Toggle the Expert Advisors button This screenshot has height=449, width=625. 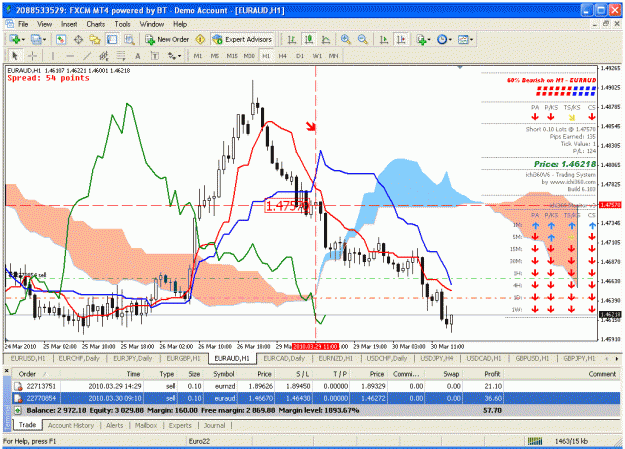pos(242,39)
